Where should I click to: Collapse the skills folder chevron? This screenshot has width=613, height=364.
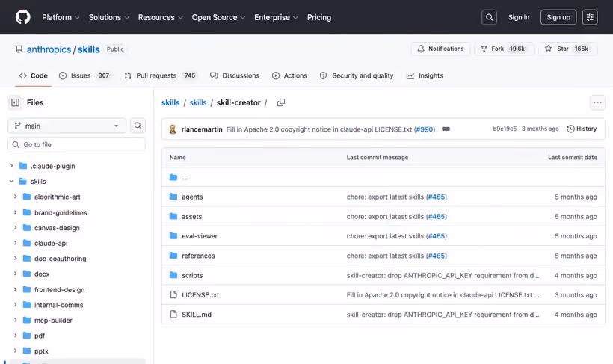click(12, 182)
